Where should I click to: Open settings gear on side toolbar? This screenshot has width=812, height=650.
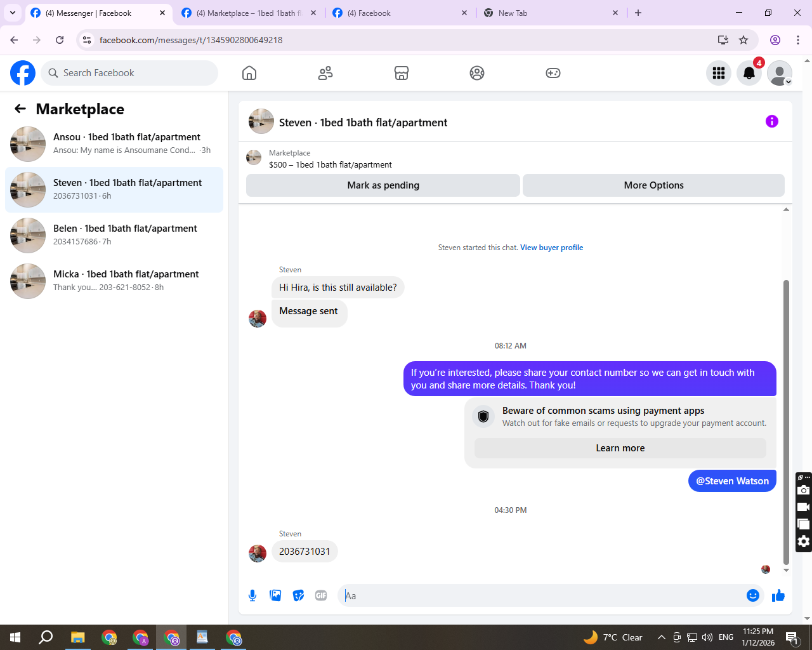click(803, 541)
